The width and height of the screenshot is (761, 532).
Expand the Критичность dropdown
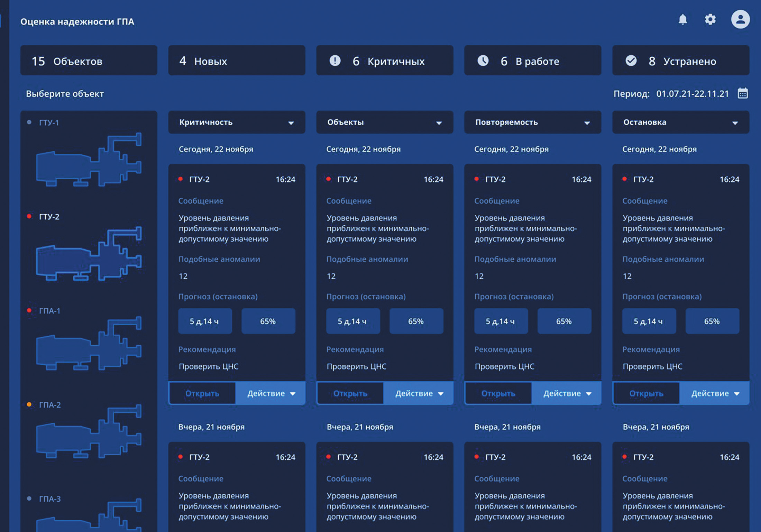[237, 122]
